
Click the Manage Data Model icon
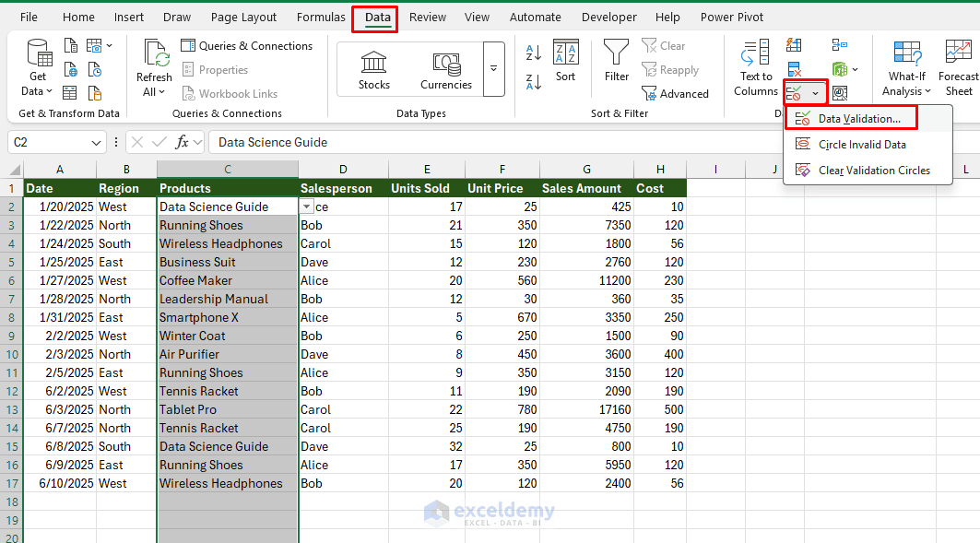(x=840, y=94)
